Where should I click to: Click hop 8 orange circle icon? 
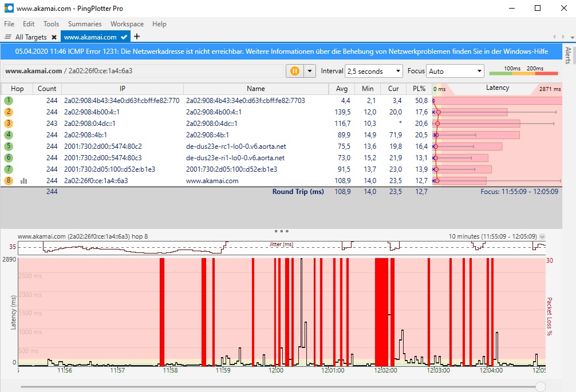pyautogui.click(x=9, y=181)
